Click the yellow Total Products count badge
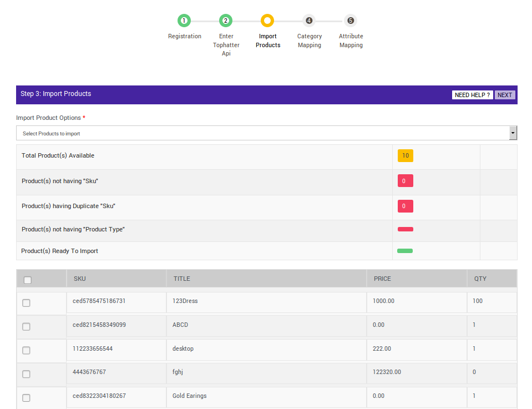Screen dimensions: 532x409 click(405, 156)
